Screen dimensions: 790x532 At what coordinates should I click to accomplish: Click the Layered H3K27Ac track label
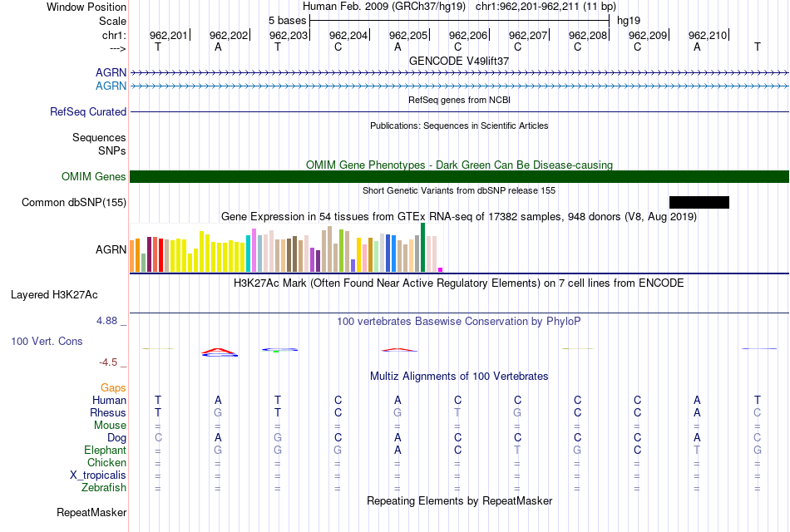(54, 295)
